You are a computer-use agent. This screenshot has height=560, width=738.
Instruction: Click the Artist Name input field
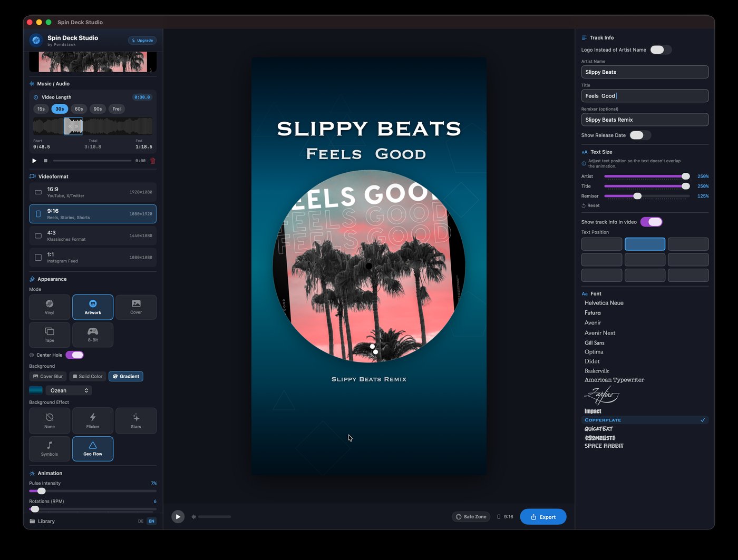coord(644,72)
